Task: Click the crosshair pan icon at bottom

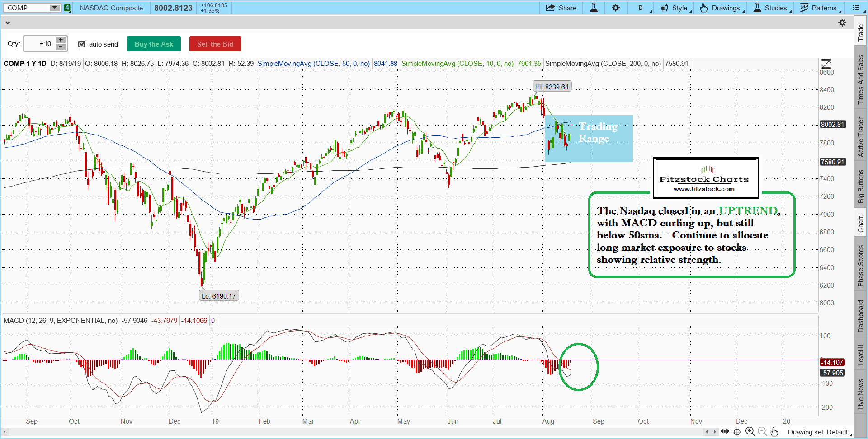Action: (737, 432)
